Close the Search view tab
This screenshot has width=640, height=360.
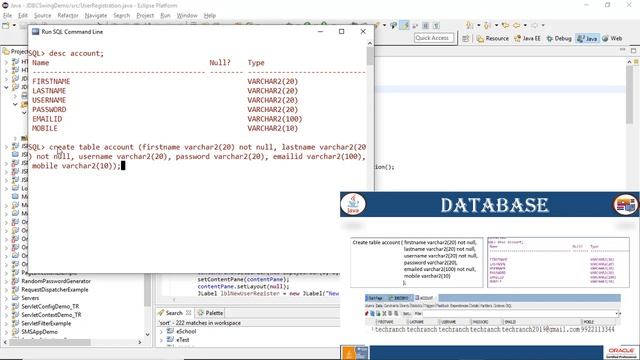click(188, 313)
